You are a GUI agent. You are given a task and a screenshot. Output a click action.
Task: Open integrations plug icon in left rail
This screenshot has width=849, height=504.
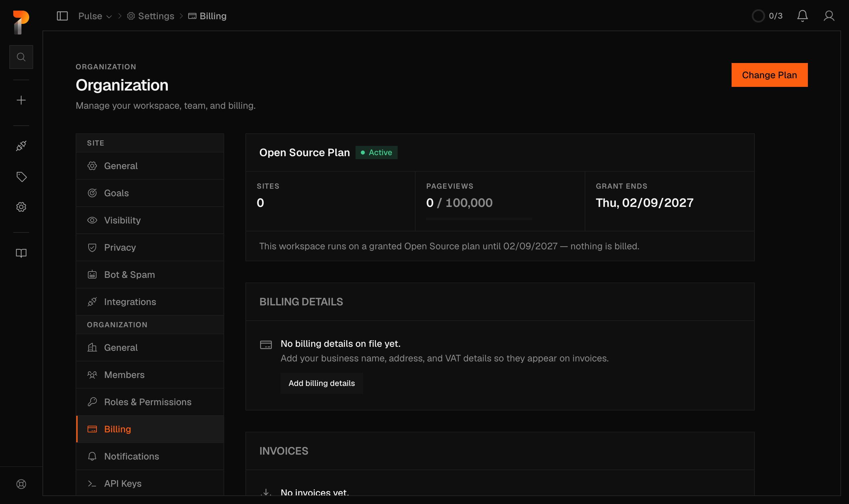pyautogui.click(x=21, y=146)
